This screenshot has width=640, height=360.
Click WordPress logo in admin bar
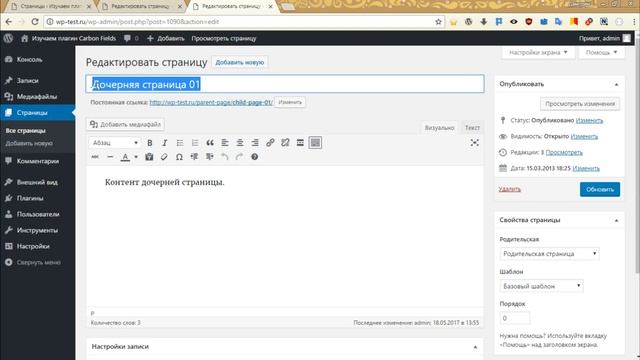tap(8, 38)
